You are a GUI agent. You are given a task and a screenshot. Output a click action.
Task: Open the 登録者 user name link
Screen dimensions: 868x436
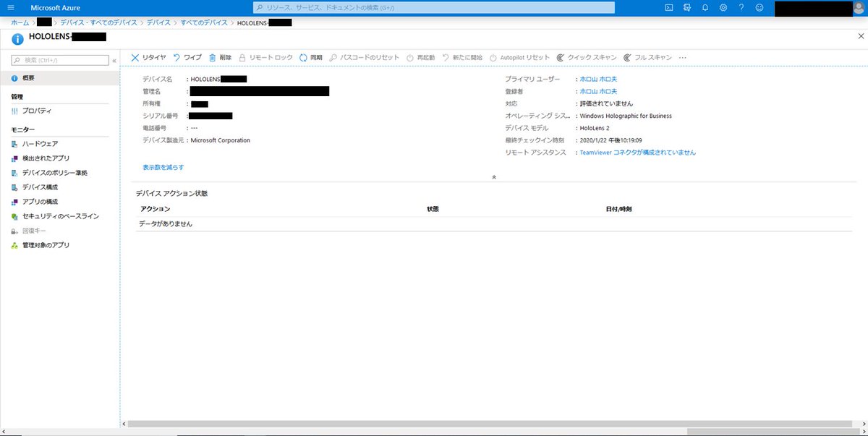pyautogui.click(x=598, y=91)
